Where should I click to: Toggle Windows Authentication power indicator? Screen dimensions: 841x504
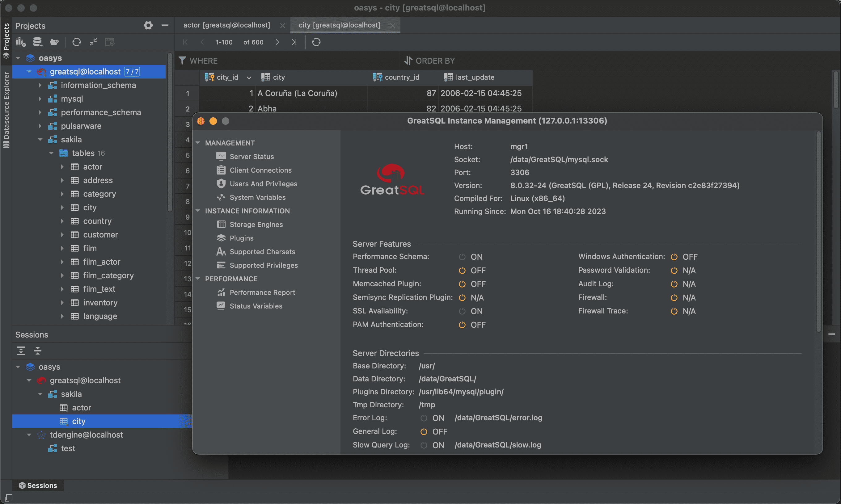tap(674, 257)
